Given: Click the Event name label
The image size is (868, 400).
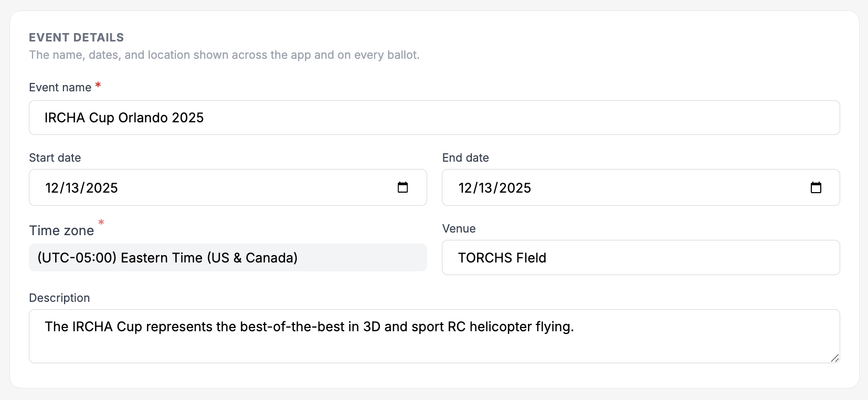Looking at the screenshot, I should [x=60, y=88].
